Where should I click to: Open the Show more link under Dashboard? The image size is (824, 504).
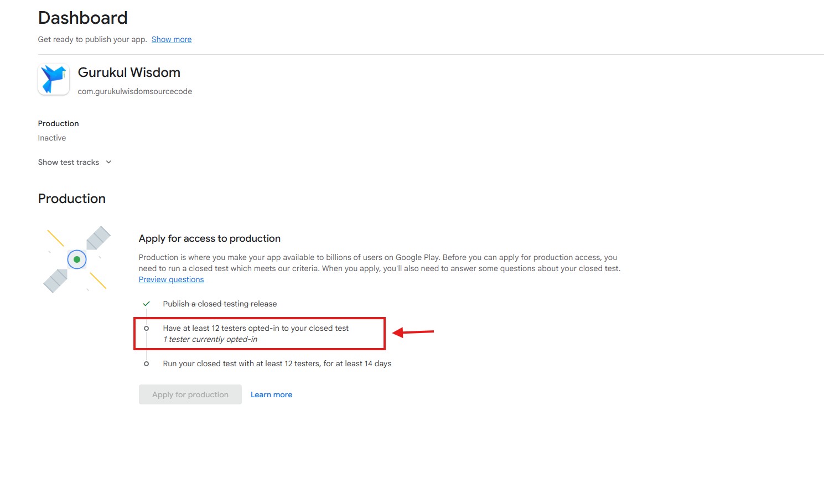pos(172,39)
